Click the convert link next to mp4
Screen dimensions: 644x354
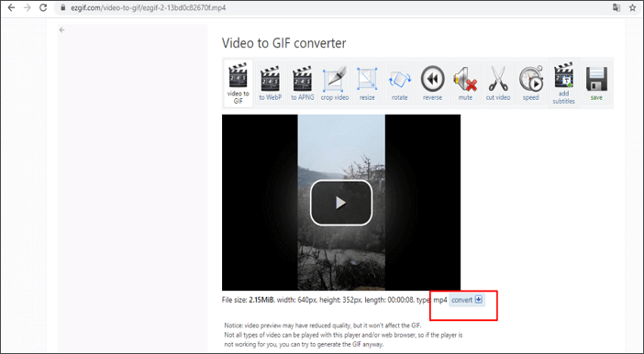tap(467, 300)
